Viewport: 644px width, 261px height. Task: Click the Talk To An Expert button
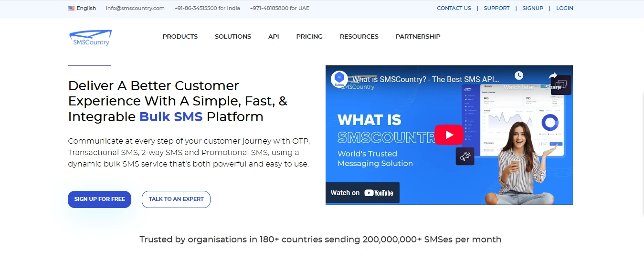(x=176, y=199)
